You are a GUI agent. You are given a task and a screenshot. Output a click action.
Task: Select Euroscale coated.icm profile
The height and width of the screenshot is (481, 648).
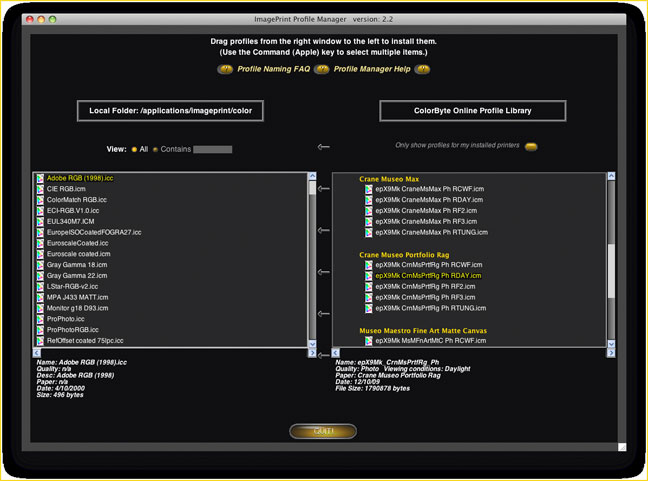(79, 254)
